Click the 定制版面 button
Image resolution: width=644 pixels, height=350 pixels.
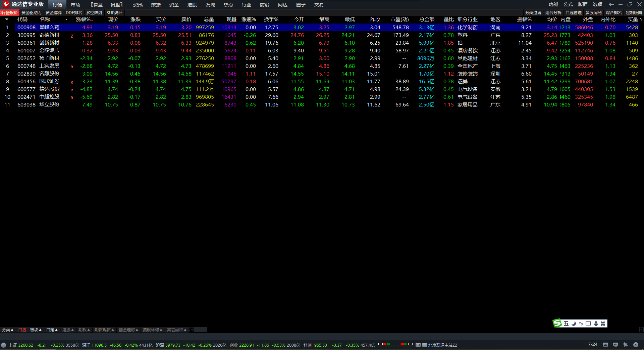click(634, 13)
